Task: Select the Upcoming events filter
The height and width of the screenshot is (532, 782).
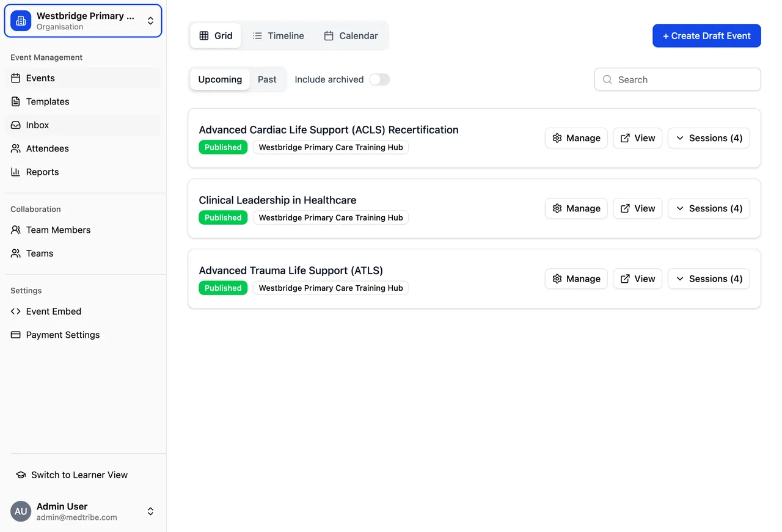Action: pos(220,79)
